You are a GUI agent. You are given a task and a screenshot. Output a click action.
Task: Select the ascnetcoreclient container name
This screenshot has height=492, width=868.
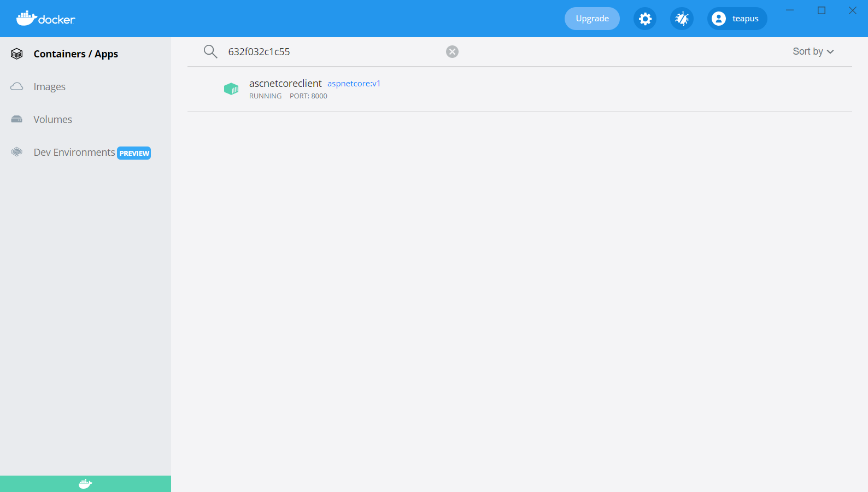pos(285,83)
